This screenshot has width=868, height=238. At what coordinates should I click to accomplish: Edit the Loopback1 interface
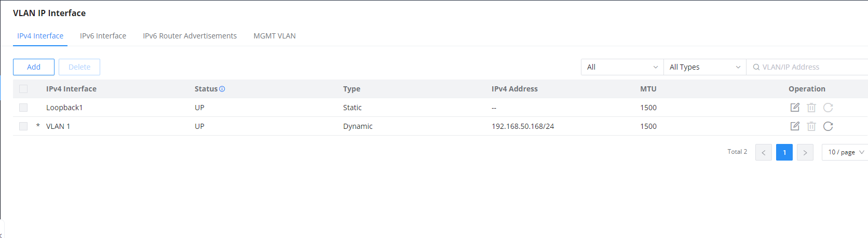pos(795,108)
